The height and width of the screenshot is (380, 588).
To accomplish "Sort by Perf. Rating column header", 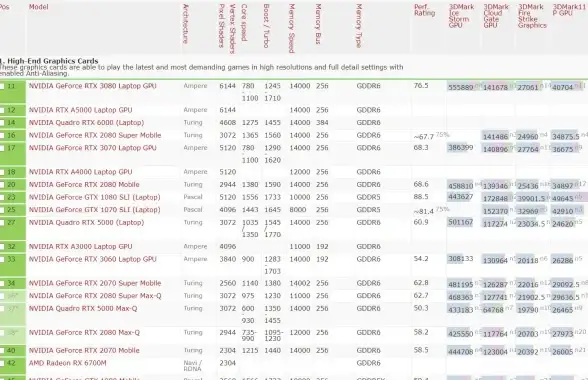I will tap(424, 10).
